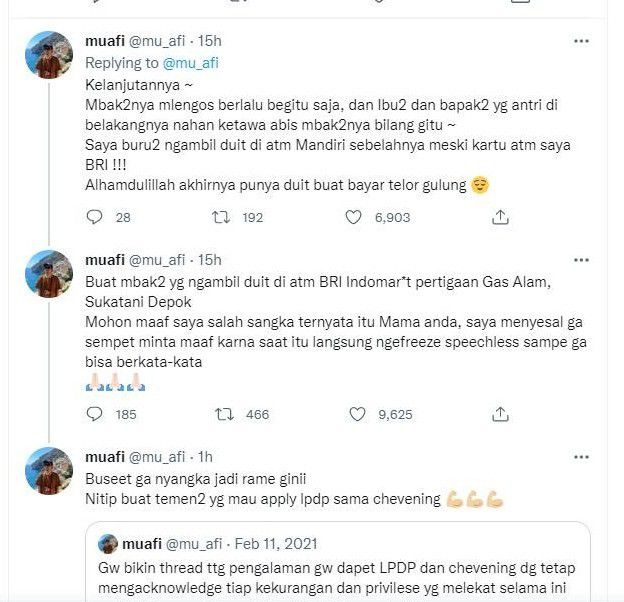Open more options on second tweet
The image size is (624, 602).
(x=581, y=258)
